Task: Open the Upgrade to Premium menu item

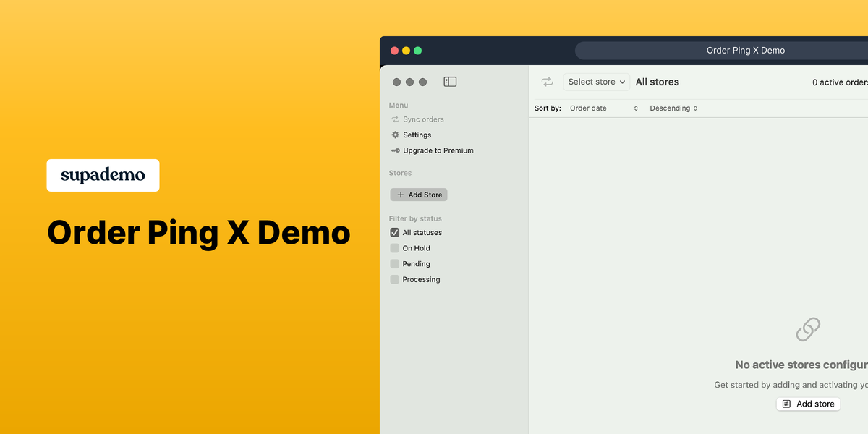Action: point(432,150)
